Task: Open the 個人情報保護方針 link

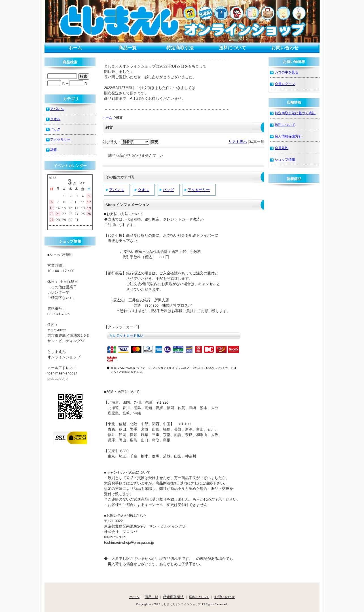Action: pos(288,136)
